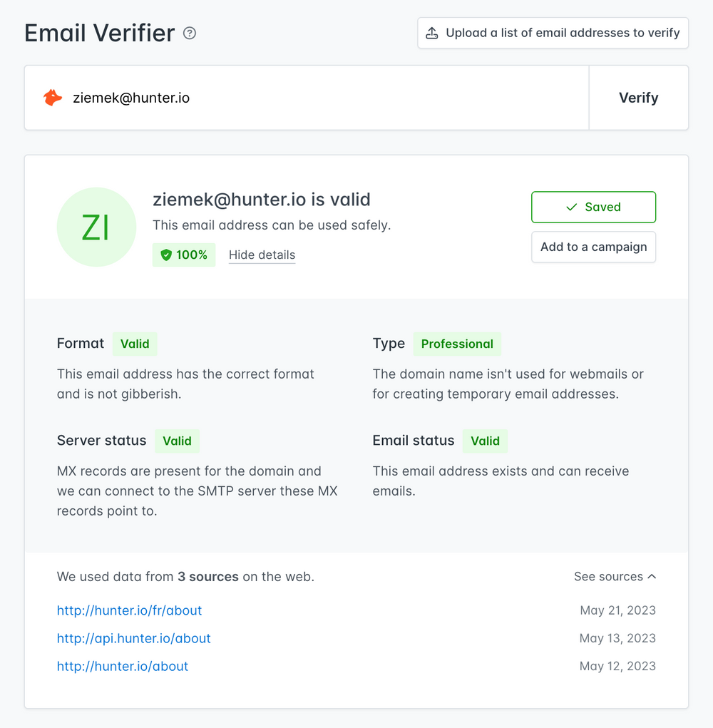Collapse the sources list with the chevron
Viewport: 713px width, 728px height.
tap(652, 576)
